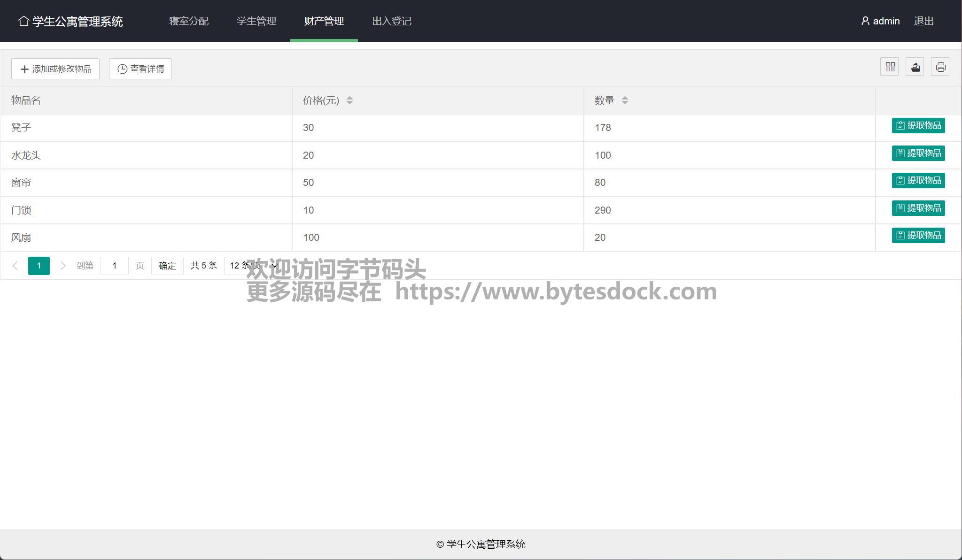Go to previous page arrow
Screen dimensions: 962x560
pos(15,266)
